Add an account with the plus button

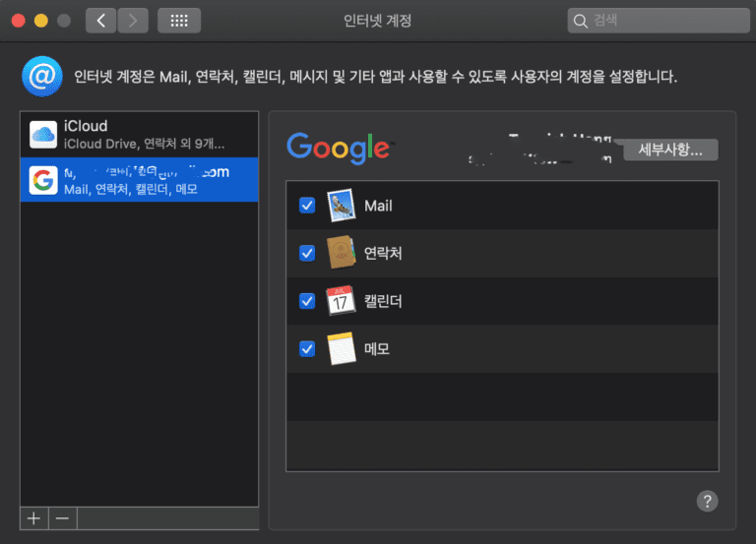click(x=33, y=518)
